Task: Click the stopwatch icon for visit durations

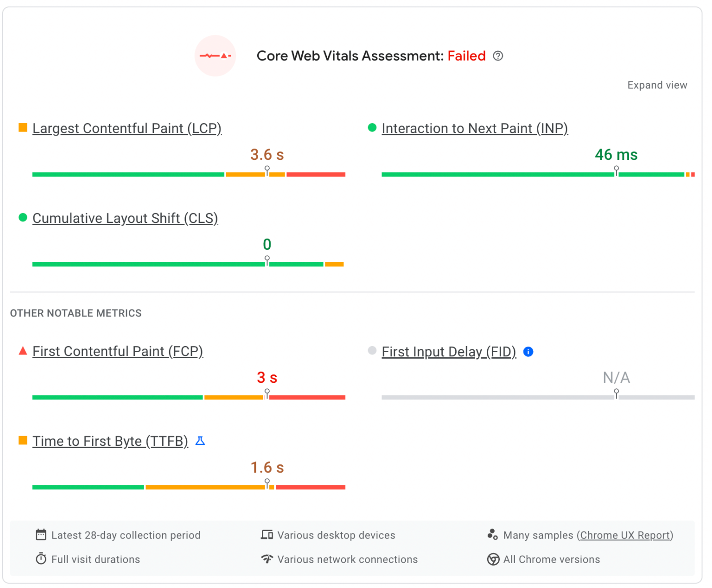Action: click(x=41, y=559)
